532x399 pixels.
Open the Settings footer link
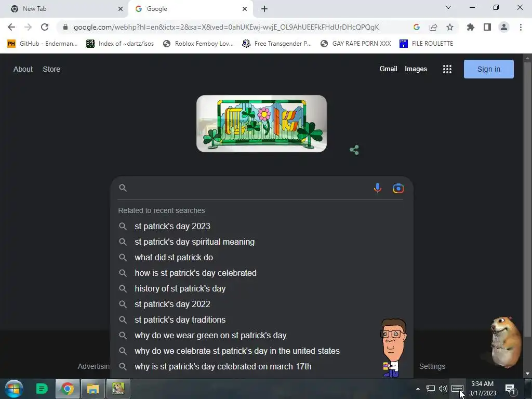coord(432,366)
